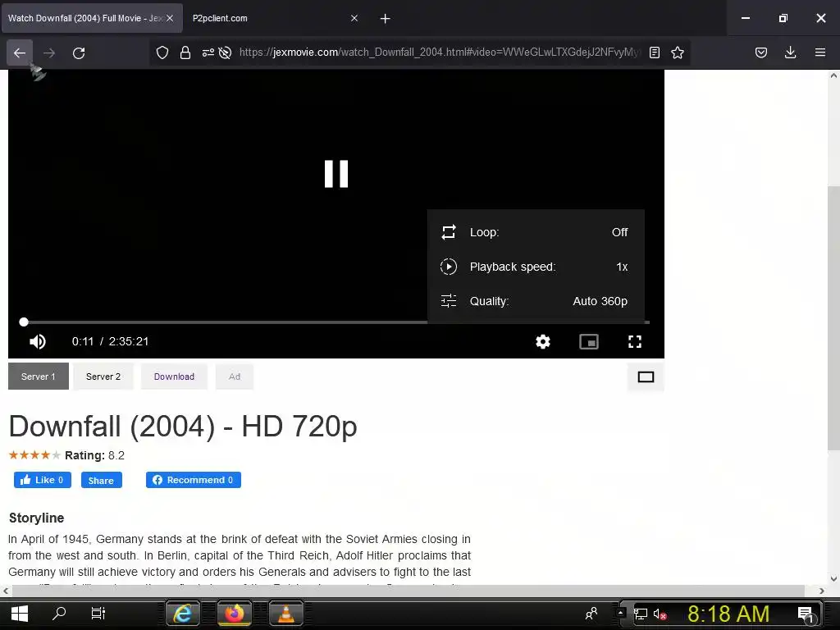This screenshot has width=840, height=630.
Task: Open the notification action center
Action: click(806, 614)
